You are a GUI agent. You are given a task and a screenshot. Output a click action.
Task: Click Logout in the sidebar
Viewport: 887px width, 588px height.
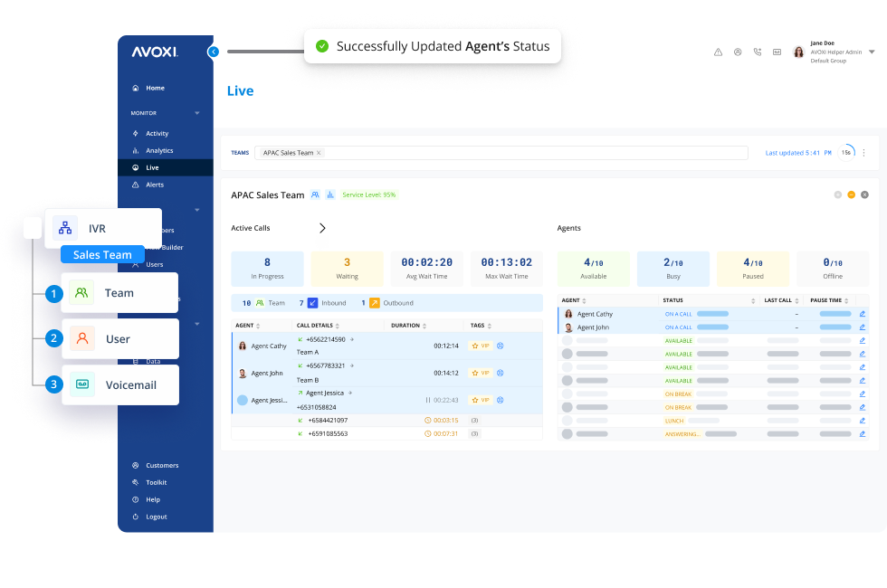[156, 517]
